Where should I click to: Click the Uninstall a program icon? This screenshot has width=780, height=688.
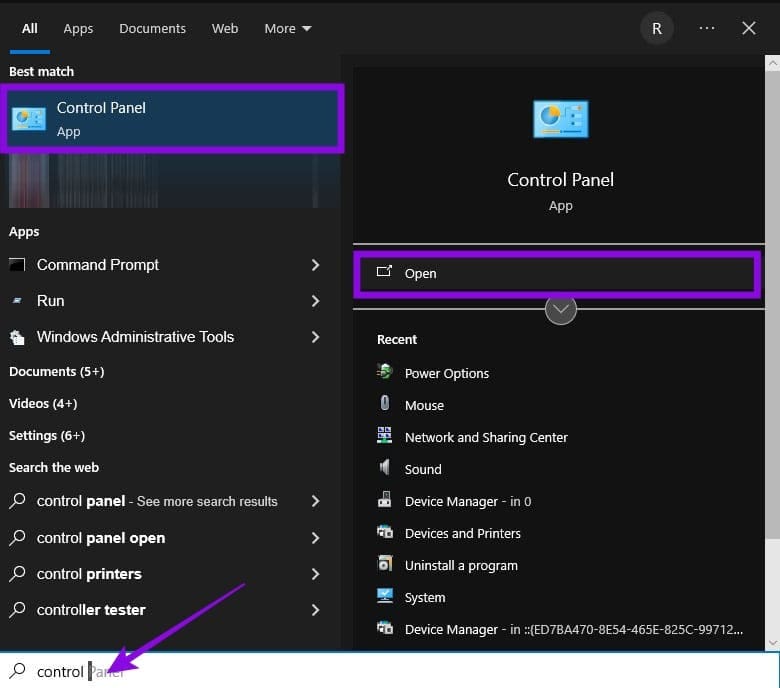[x=385, y=563]
